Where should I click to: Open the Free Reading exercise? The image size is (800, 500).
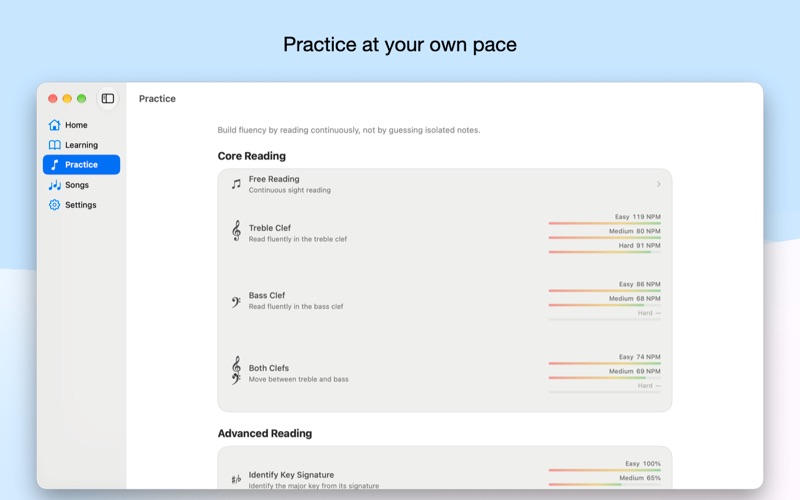point(444,184)
